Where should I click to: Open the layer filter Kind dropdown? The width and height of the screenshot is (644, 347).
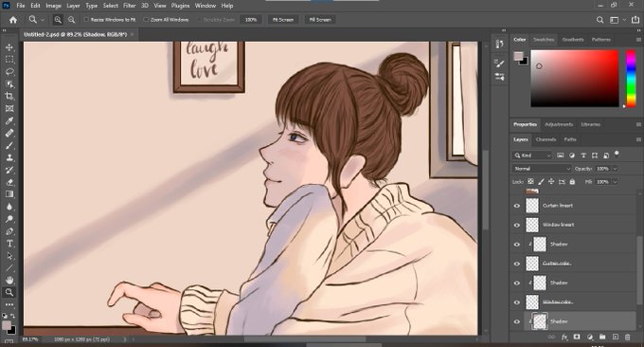532,155
